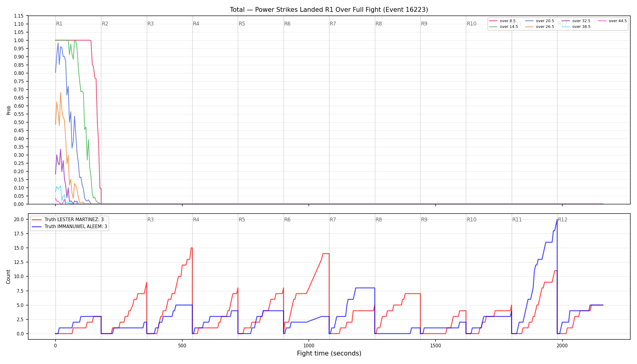Click the 1.15 tick on Prob axis

click(19, 16)
